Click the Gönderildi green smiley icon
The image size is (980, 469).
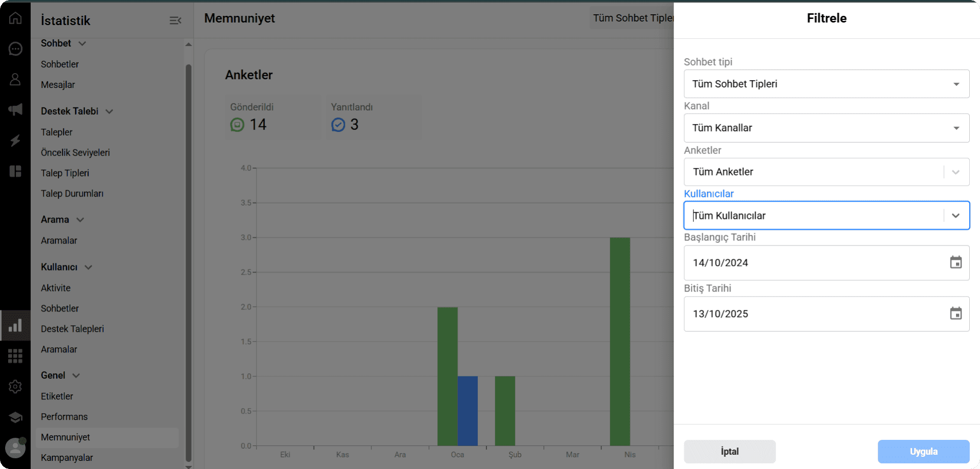tap(237, 125)
